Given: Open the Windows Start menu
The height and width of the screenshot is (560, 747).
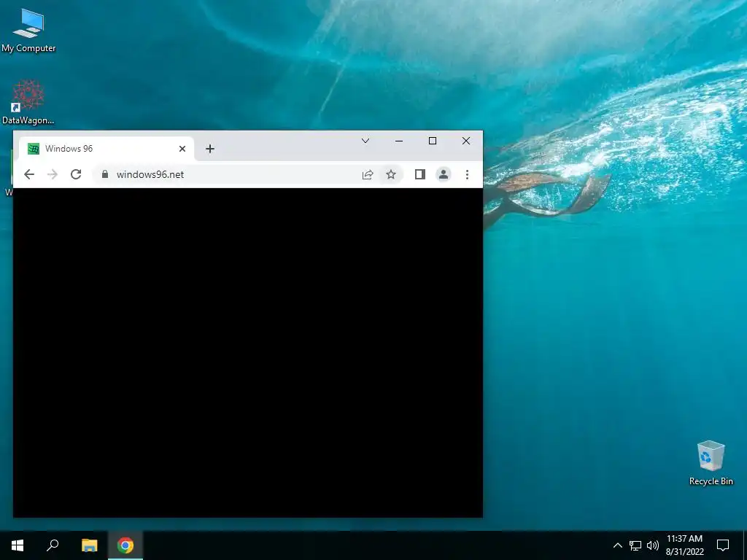Looking at the screenshot, I should (x=18, y=545).
